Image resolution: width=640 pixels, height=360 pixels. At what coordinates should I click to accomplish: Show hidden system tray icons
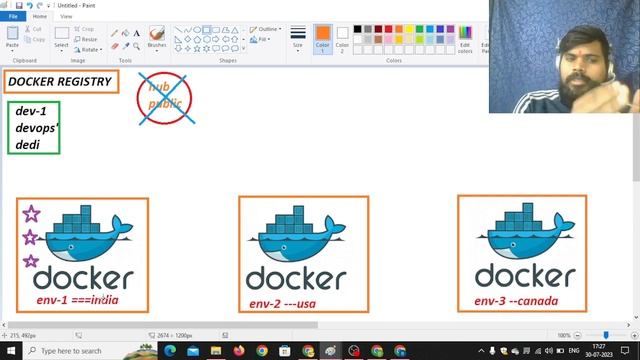(x=481, y=351)
